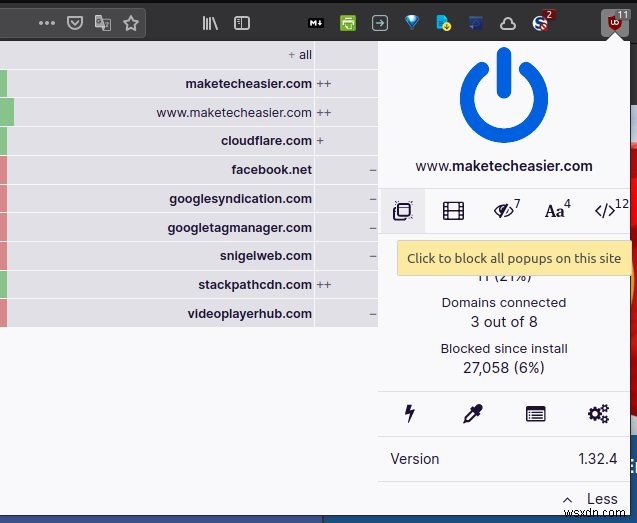
Task: Click the 'Blocked since install' label
Action: pos(504,349)
